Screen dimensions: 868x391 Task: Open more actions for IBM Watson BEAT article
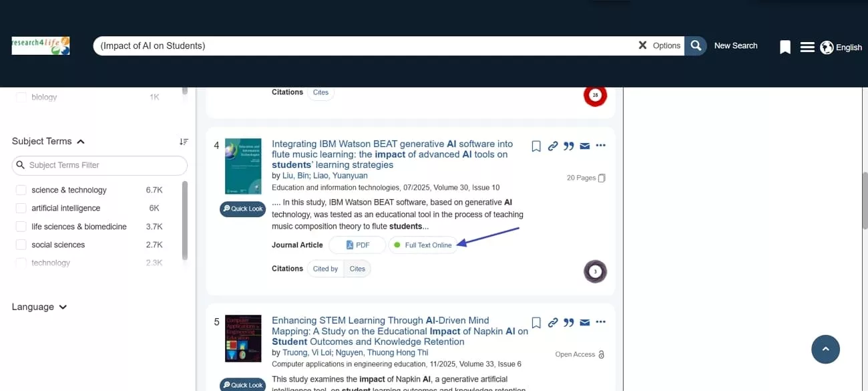[600, 146]
